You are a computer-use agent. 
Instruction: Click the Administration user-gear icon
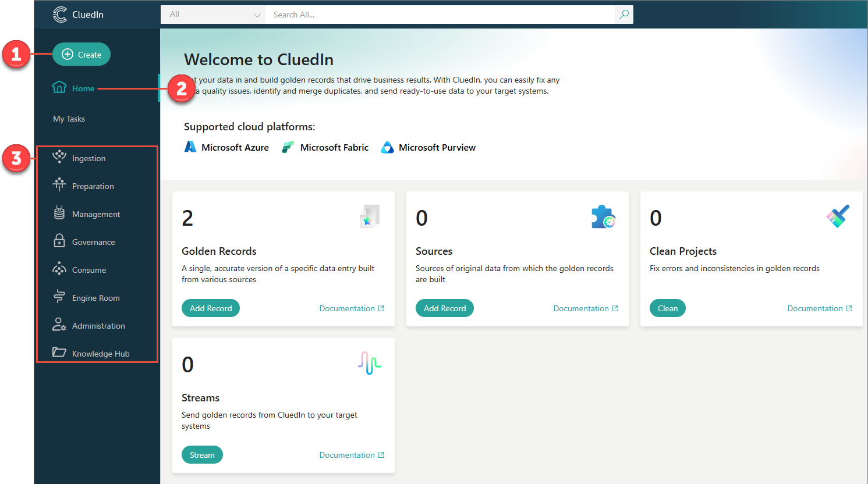click(x=59, y=325)
